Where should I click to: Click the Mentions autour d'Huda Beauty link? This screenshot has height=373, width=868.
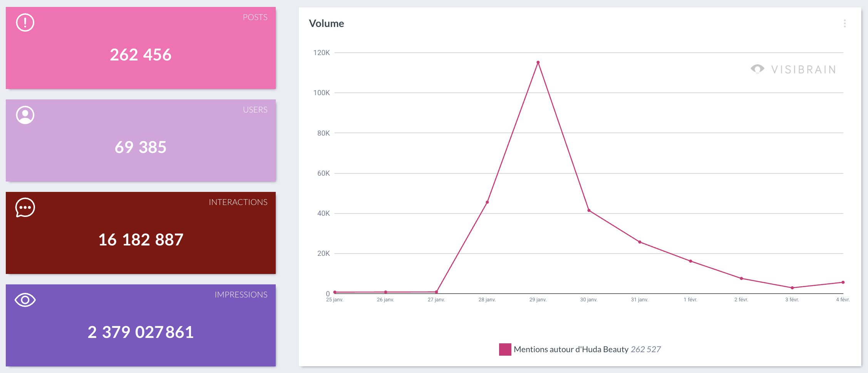[570, 349]
